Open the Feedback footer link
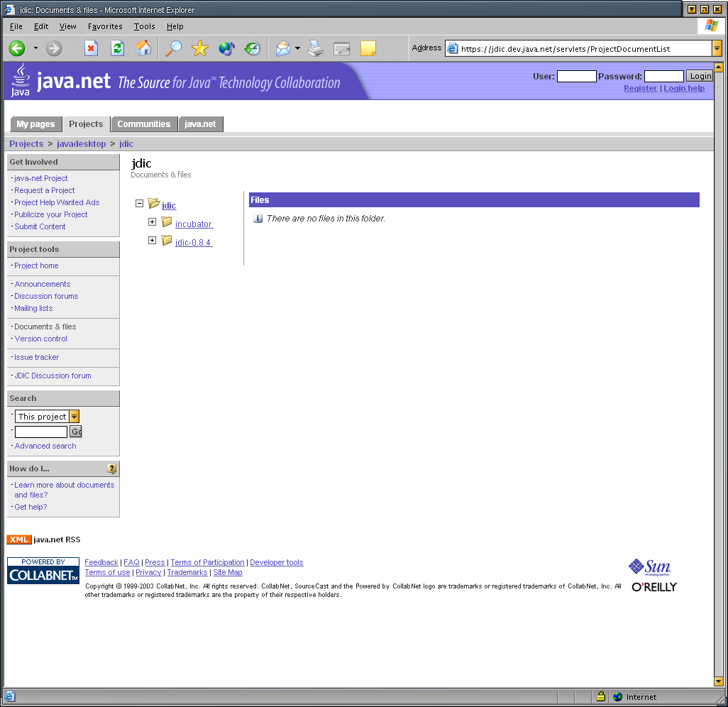Screen dimensions: 728x707 pos(101,562)
